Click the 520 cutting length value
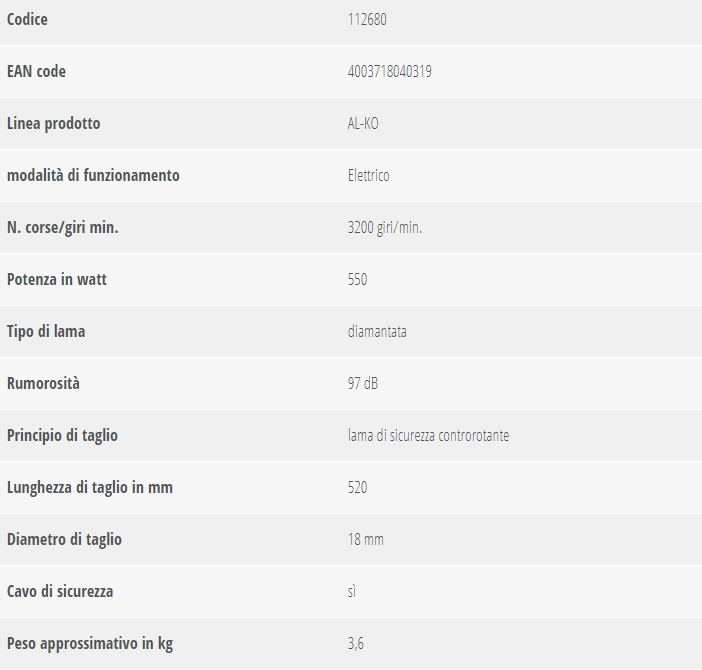This screenshot has width=702, height=670. click(x=357, y=487)
